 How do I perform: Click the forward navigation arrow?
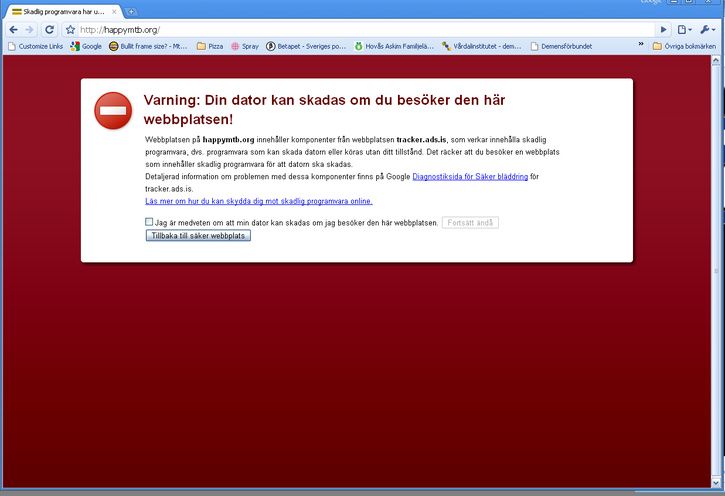30,30
